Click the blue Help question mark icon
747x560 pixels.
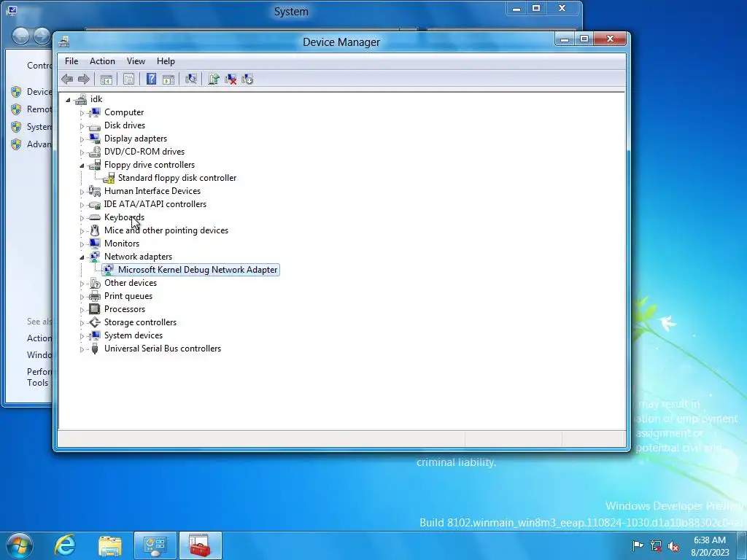pyautogui.click(x=151, y=79)
